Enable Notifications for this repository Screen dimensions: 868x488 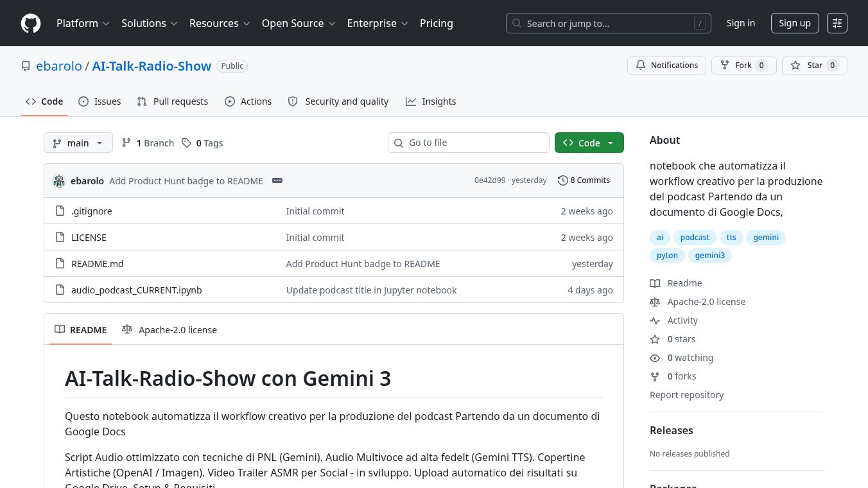tap(667, 65)
